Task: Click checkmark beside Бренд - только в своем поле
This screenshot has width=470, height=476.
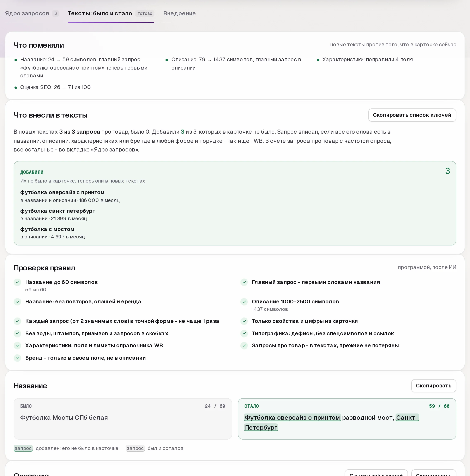Action: tap(18, 358)
